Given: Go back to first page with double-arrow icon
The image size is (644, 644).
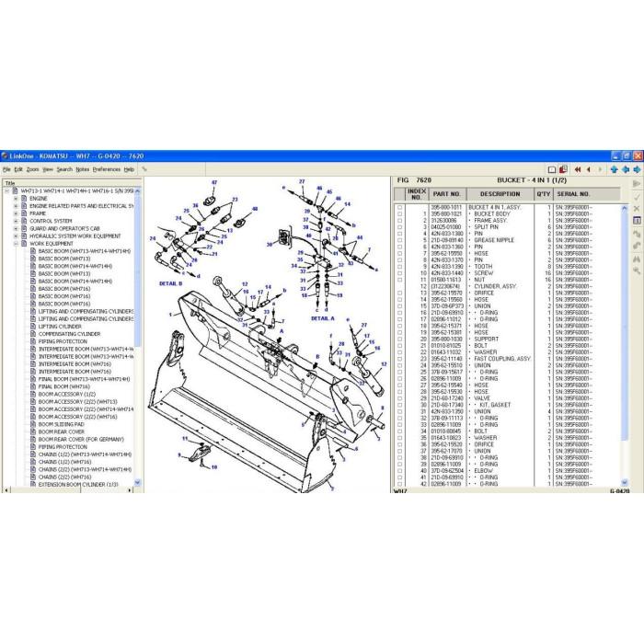Looking at the screenshot, I should pos(578,169).
